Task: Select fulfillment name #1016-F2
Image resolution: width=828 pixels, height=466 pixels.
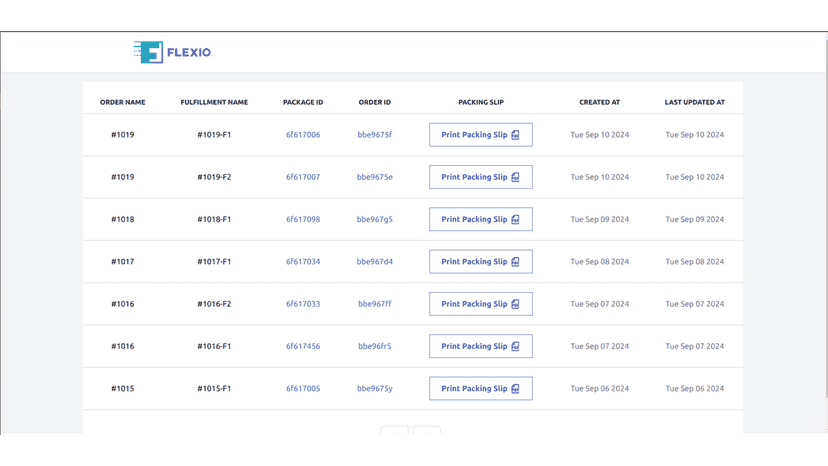Action: tap(214, 304)
